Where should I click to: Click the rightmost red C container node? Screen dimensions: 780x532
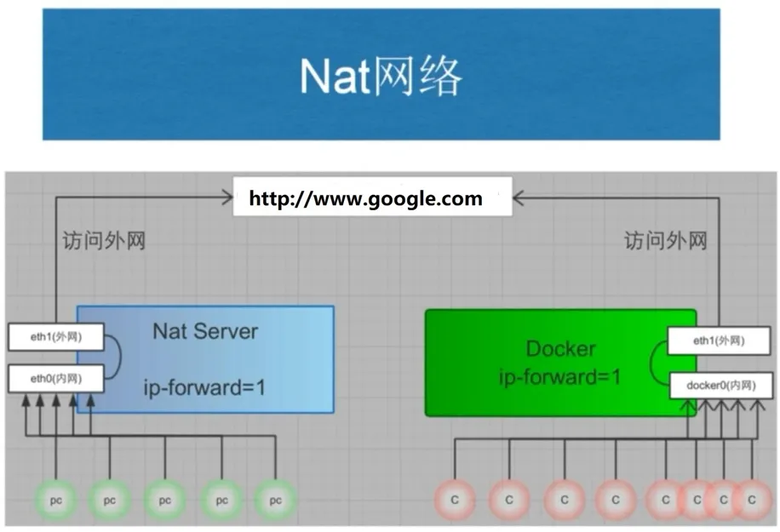752,500
